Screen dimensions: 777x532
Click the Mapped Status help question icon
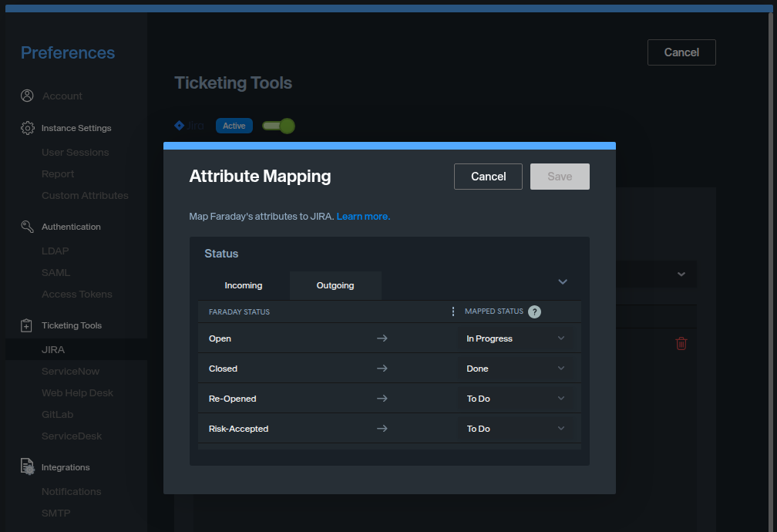click(x=534, y=311)
